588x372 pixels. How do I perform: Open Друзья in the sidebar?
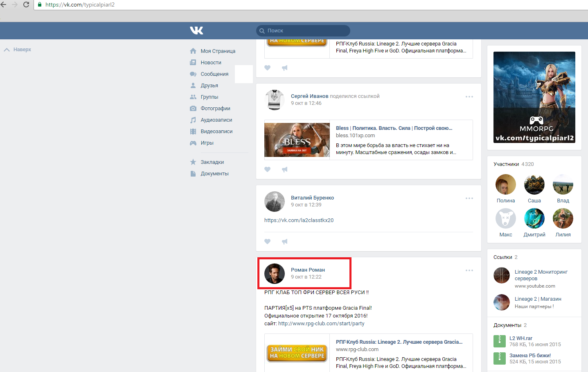(210, 86)
